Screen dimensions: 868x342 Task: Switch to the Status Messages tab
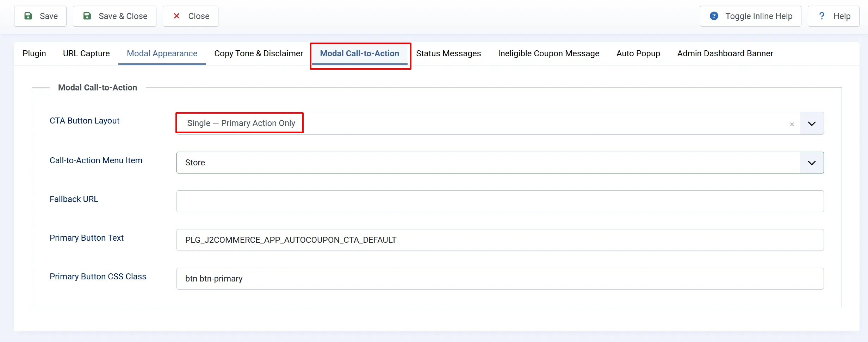(448, 53)
